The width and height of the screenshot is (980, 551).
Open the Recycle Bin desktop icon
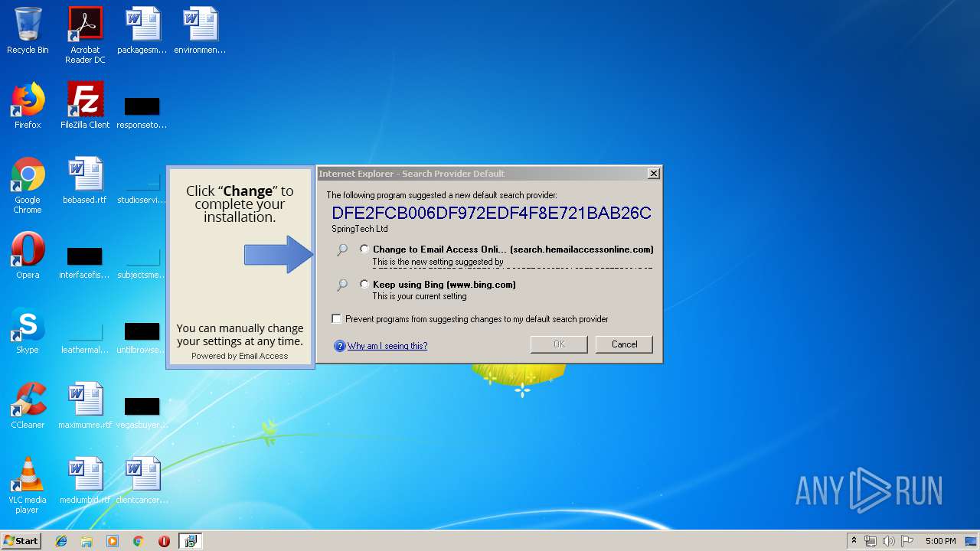pos(28,31)
